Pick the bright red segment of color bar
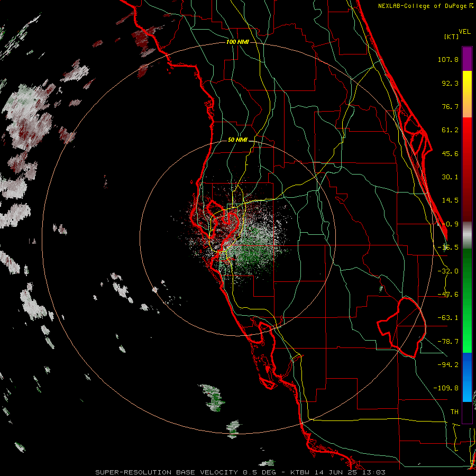The image size is (476, 476). [x=467, y=136]
